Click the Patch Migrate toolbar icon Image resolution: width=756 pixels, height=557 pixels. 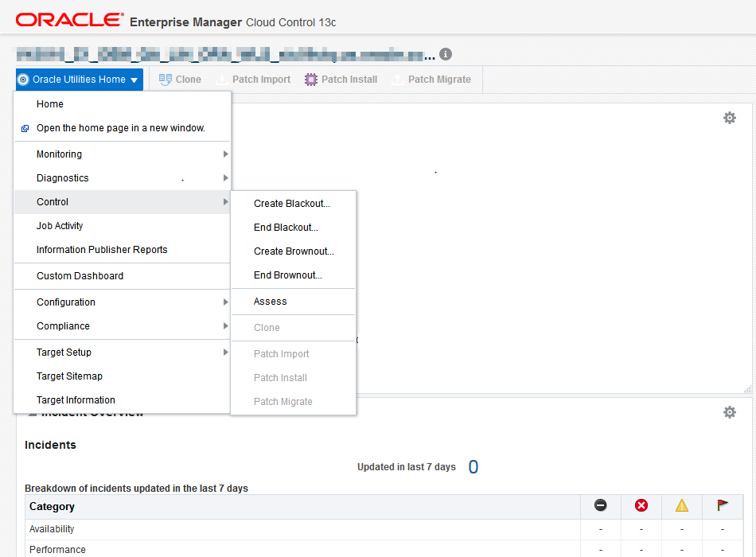click(x=398, y=80)
